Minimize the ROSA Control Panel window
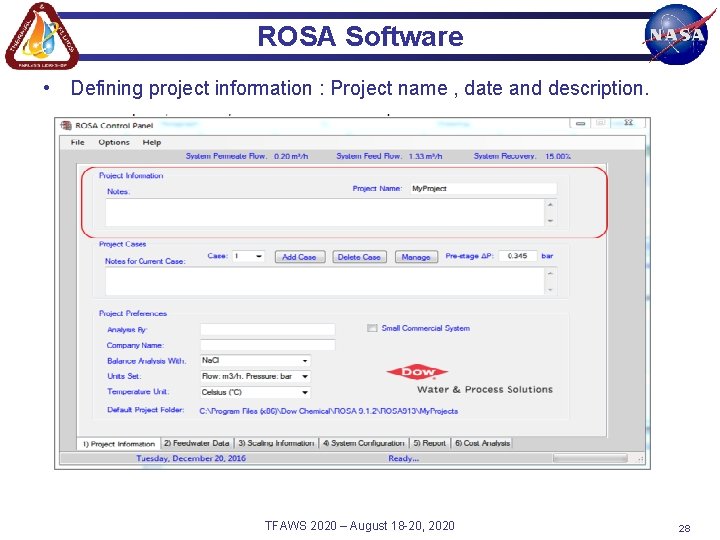Viewport: 720px width, 540px height. (580, 123)
